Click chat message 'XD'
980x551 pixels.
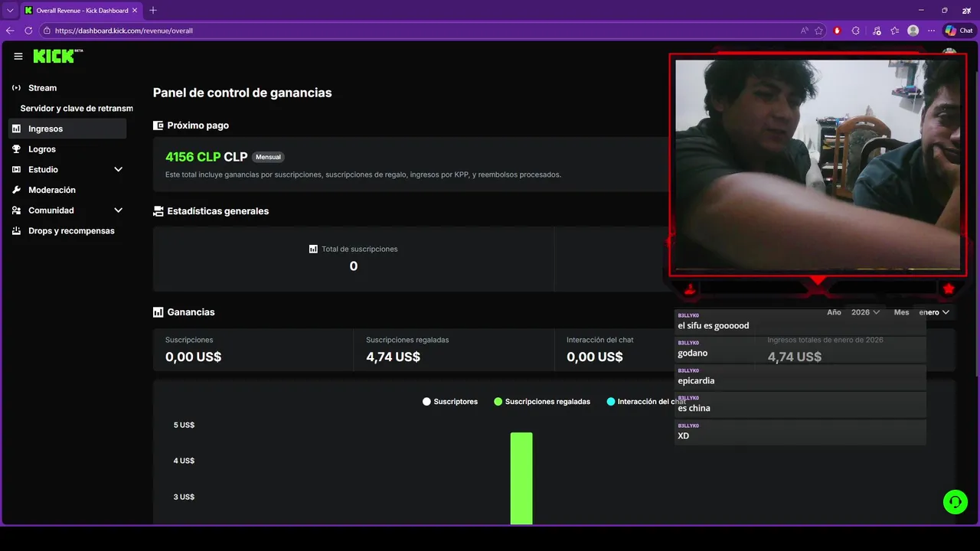(x=800, y=432)
